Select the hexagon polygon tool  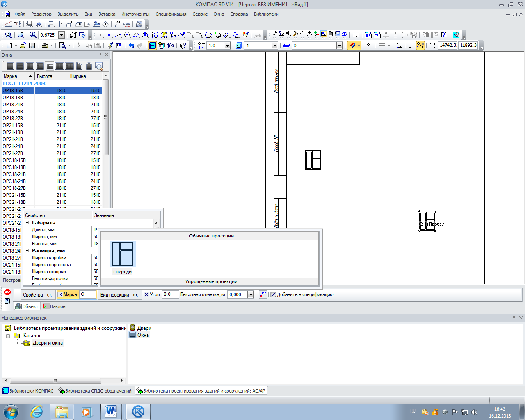[x=209, y=35]
